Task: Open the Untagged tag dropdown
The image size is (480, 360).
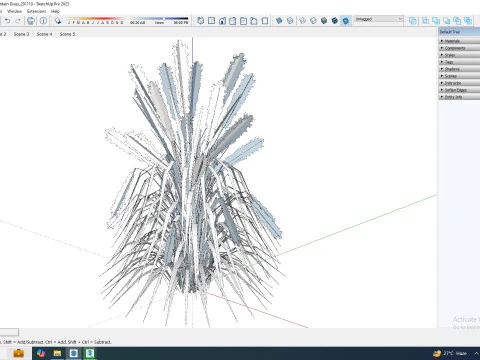Action: pos(379,19)
